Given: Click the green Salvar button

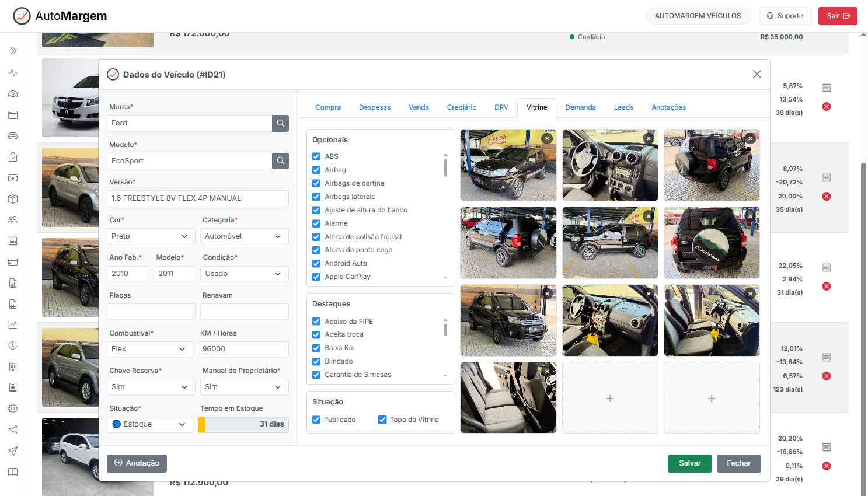Looking at the screenshot, I should (x=689, y=463).
